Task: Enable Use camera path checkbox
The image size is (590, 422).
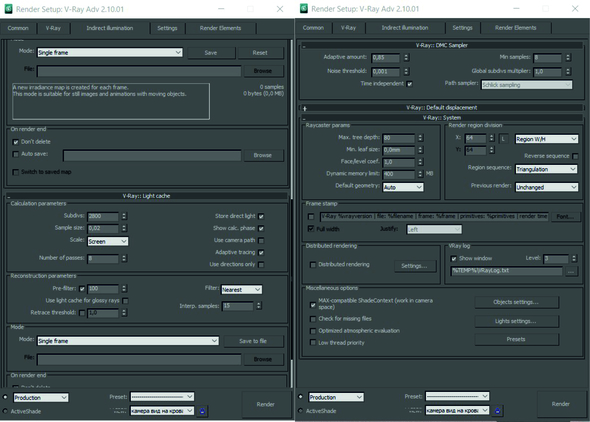Action: coord(261,240)
